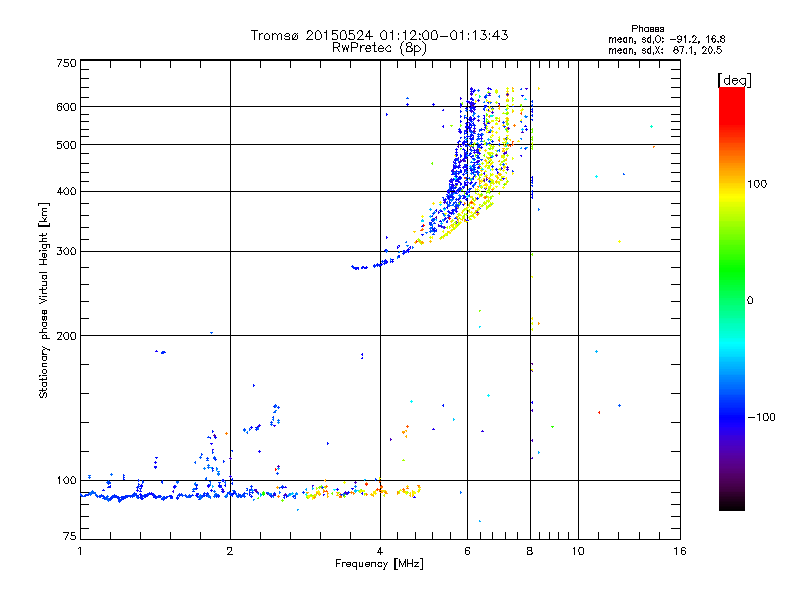Click the x-axis tick label "8"
800x600 pixels.
pos(530,551)
